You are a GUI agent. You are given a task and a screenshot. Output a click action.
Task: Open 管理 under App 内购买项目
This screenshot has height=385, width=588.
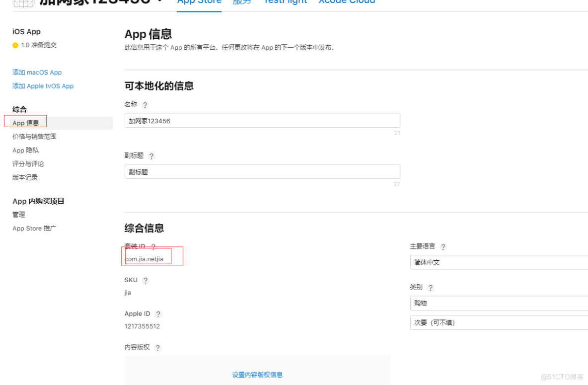[x=19, y=215]
